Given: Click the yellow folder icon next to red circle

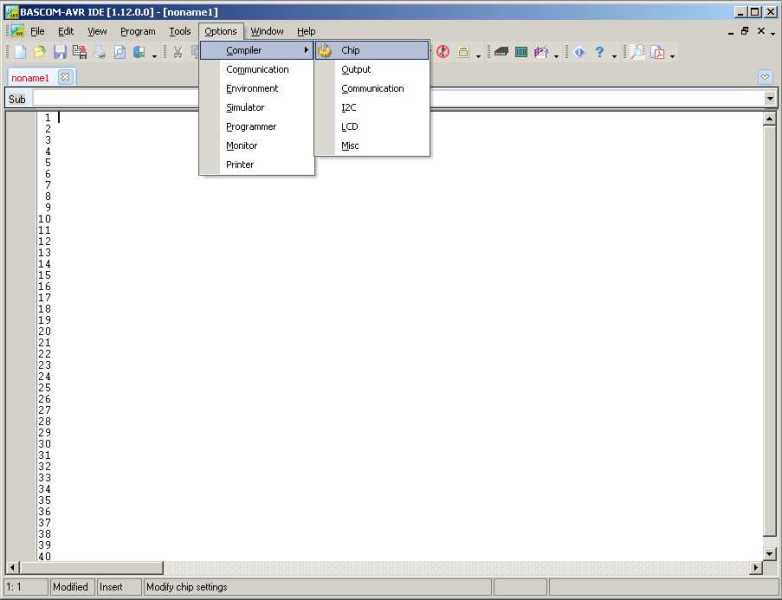Looking at the screenshot, I should tap(463, 51).
